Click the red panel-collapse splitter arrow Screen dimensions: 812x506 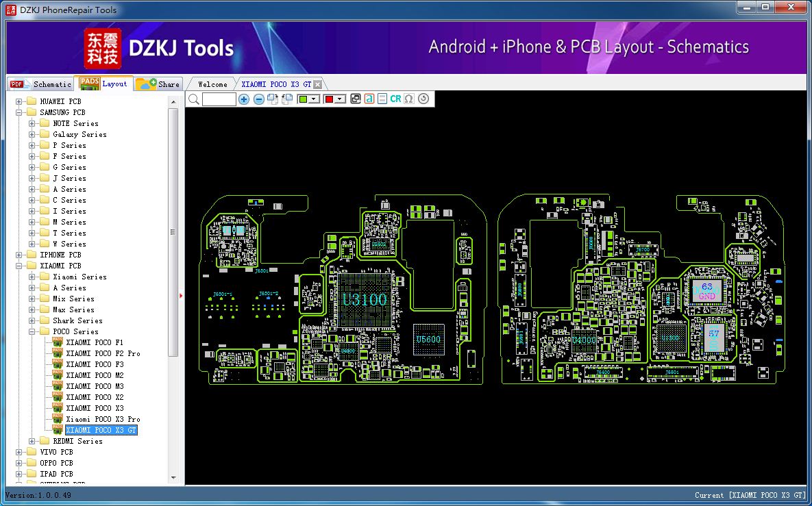click(181, 296)
